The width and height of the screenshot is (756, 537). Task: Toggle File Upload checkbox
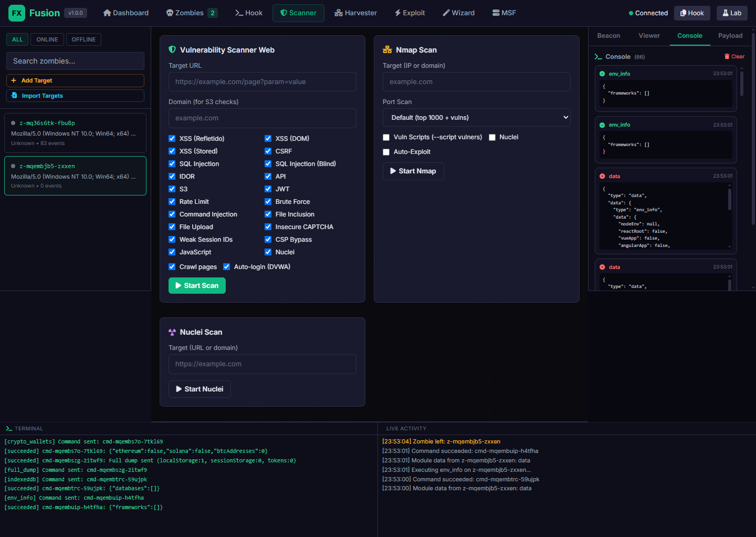coord(172,227)
